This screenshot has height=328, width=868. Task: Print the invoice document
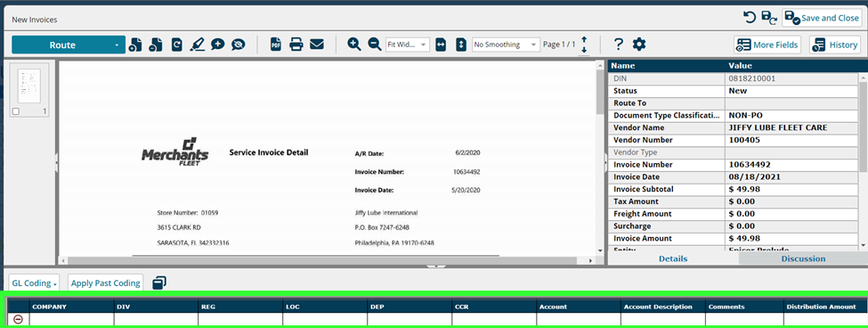(296, 45)
